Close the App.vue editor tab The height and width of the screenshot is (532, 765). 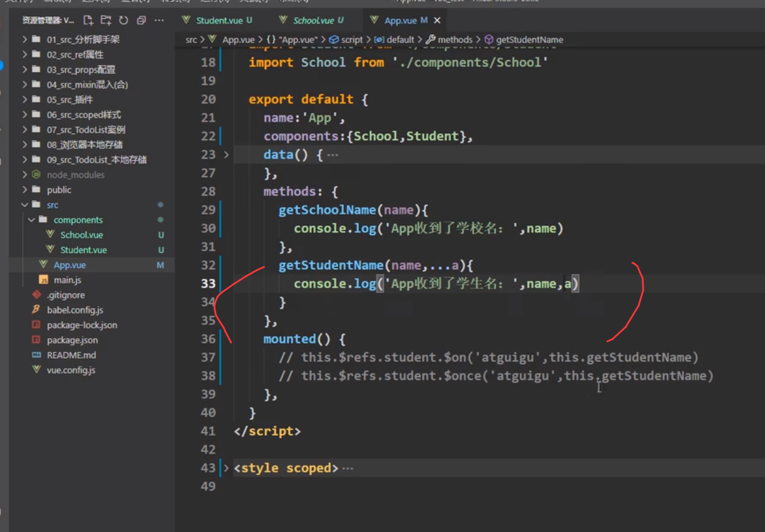click(437, 20)
